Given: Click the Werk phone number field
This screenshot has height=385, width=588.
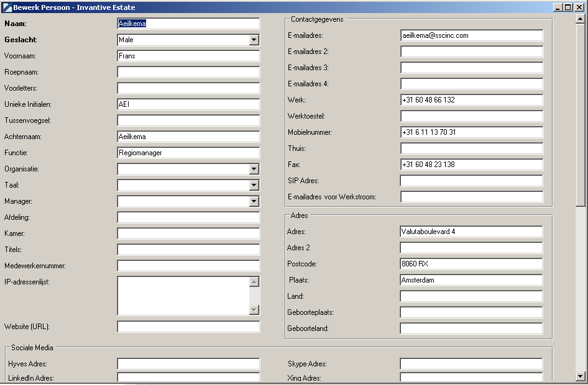Looking at the screenshot, I should coord(472,99).
